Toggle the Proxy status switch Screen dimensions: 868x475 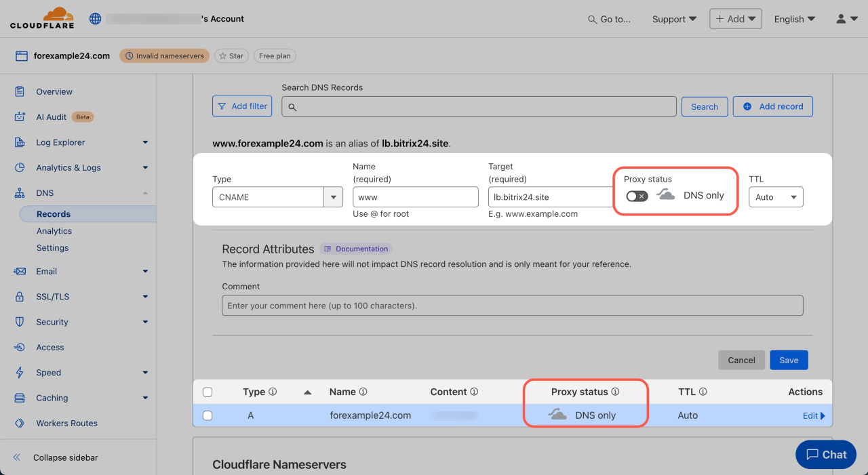[x=637, y=196]
